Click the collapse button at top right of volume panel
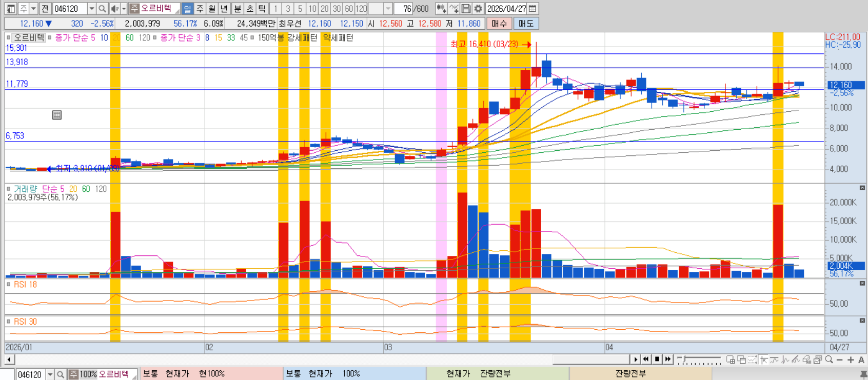Image resolution: width=868 pixels, height=380 pixels. pos(862,188)
